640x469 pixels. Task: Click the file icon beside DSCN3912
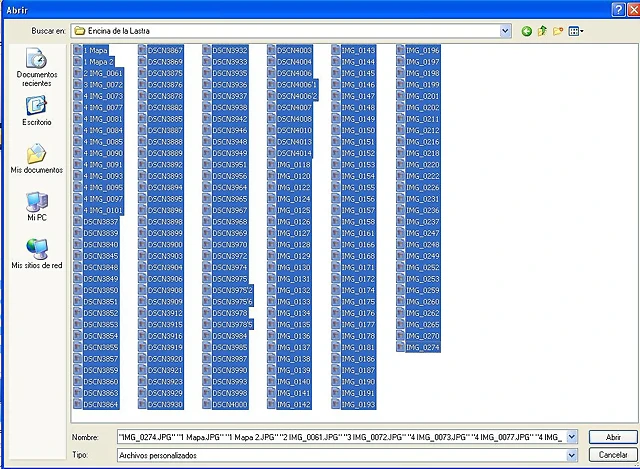(142, 313)
